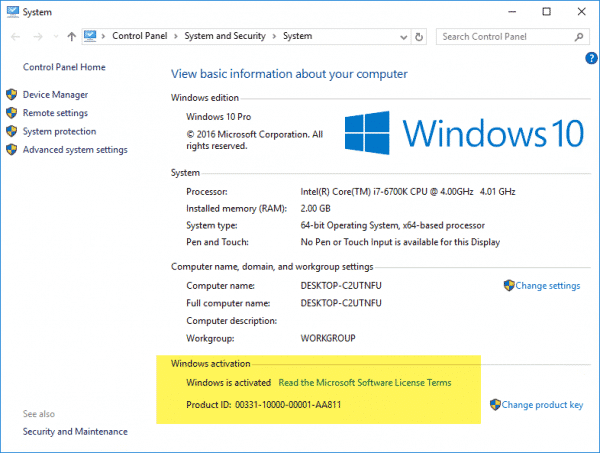Viewport: 600px width, 453px height.
Task: Click the Back navigation arrow
Action: [15, 37]
